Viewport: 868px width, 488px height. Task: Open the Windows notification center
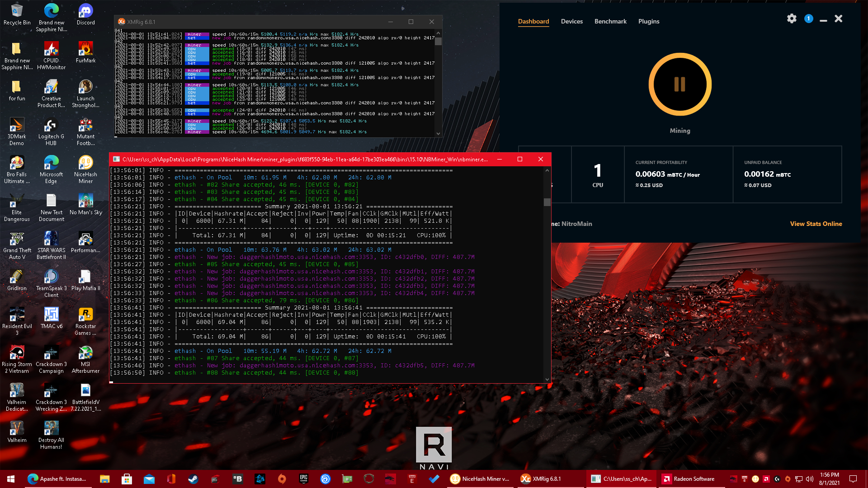(x=853, y=479)
